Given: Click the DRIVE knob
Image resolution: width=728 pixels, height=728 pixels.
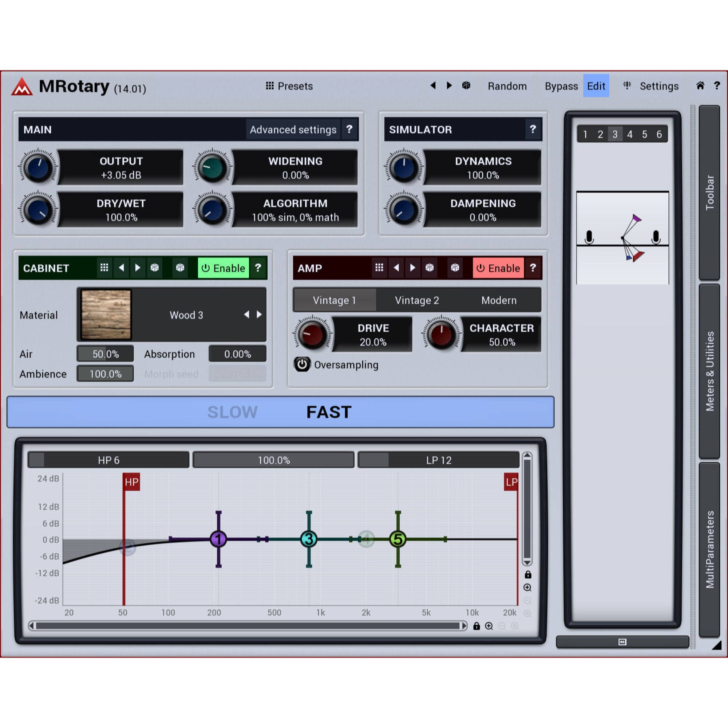Looking at the screenshot, I should coord(312,334).
